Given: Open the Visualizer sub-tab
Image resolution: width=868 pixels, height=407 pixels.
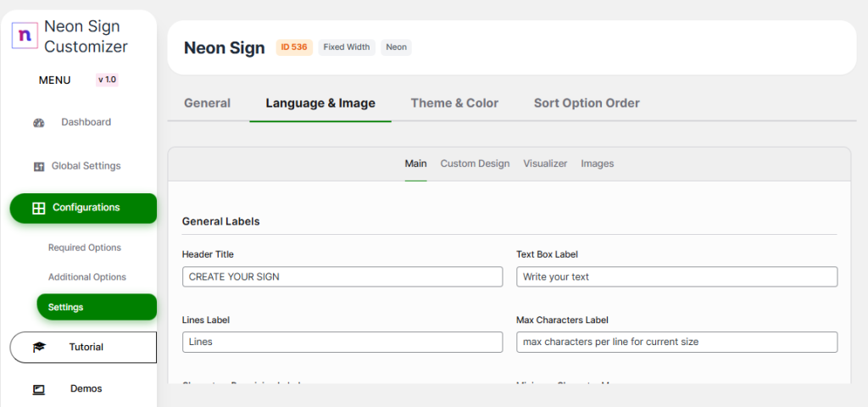Looking at the screenshot, I should tap(545, 164).
